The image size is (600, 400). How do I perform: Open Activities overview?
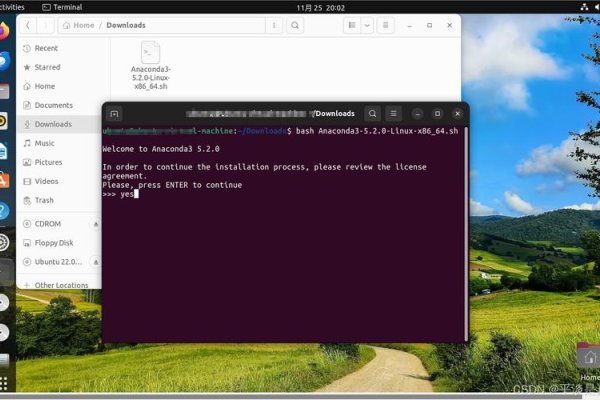[x=11, y=7]
